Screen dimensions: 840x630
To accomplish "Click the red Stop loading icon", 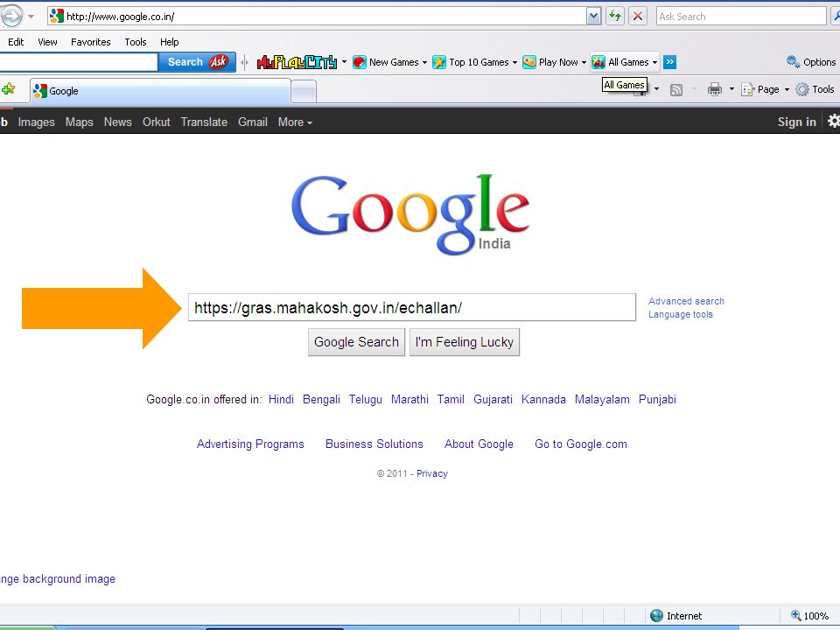I will click(638, 16).
